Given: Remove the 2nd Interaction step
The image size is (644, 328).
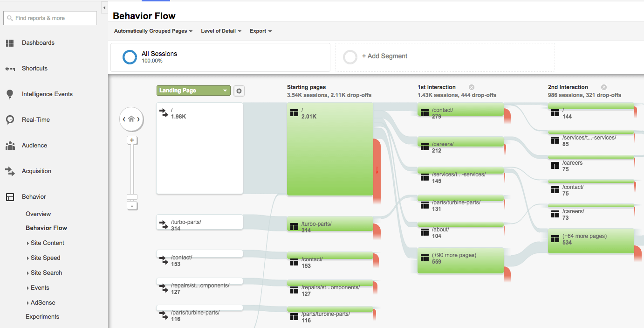Looking at the screenshot, I should [604, 87].
